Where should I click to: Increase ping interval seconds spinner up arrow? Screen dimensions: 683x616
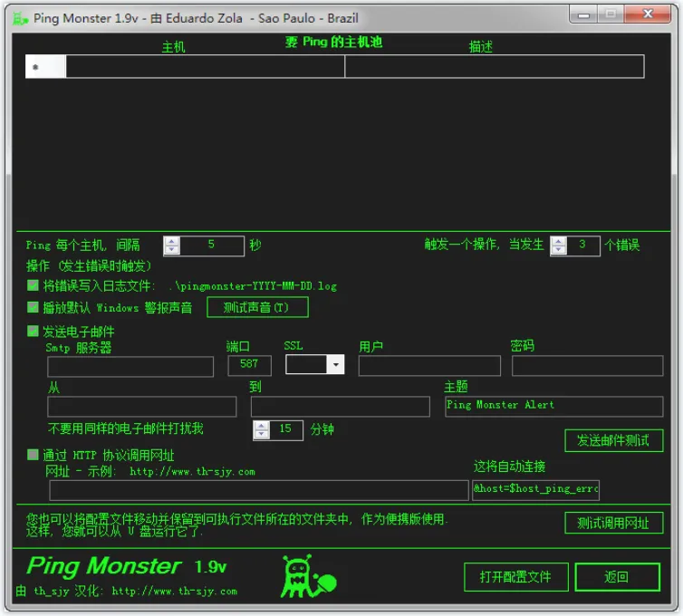point(171,242)
